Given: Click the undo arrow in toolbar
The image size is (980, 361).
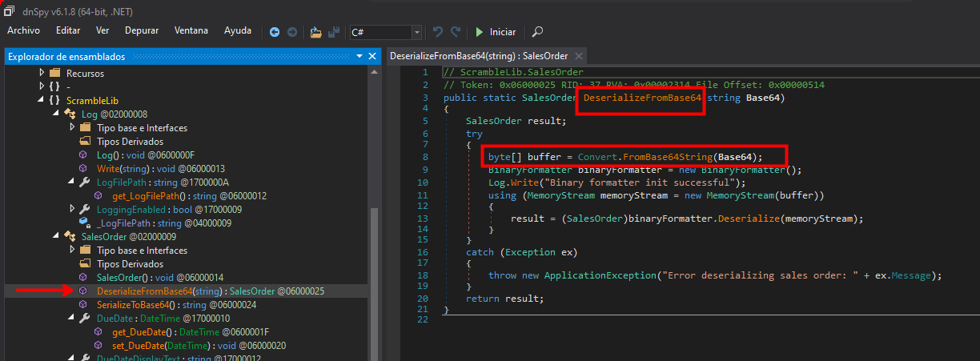Looking at the screenshot, I should click(438, 32).
